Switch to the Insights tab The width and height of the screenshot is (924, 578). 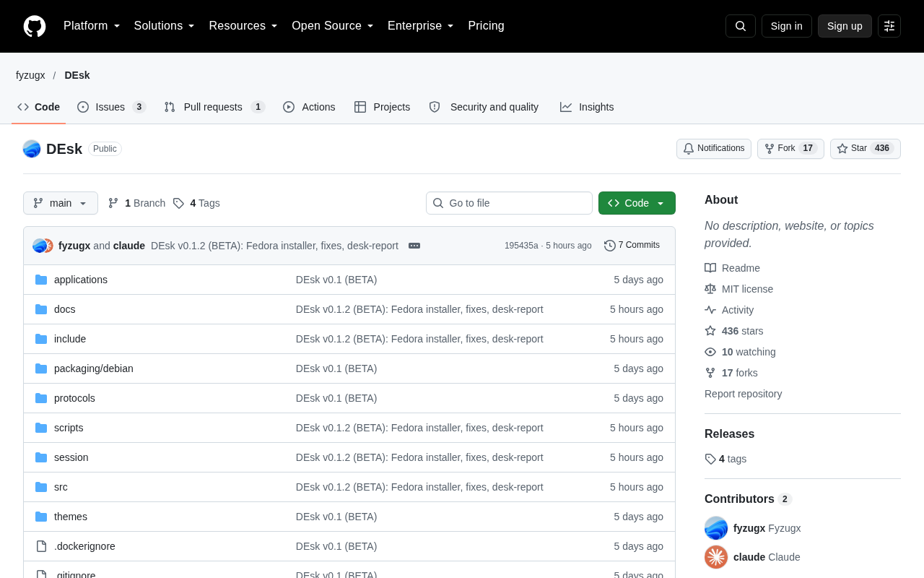click(587, 107)
